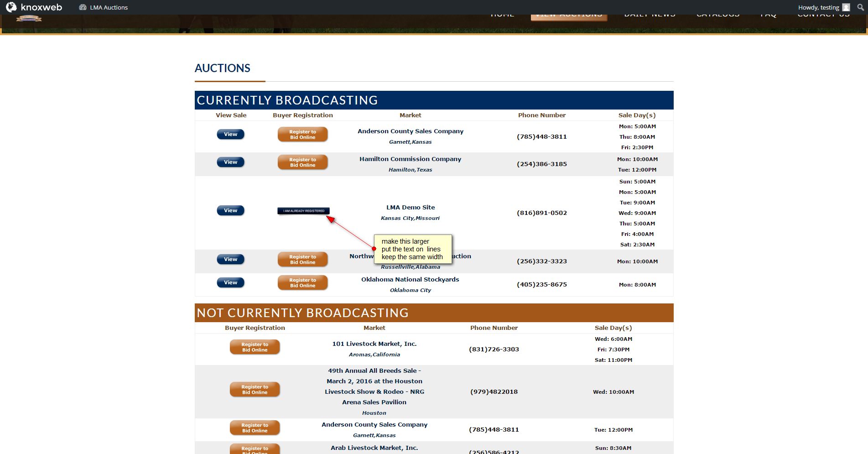The height and width of the screenshot is (454, 868).
Task: Click phone number (816)891-0502
Action: pos(542,213)
